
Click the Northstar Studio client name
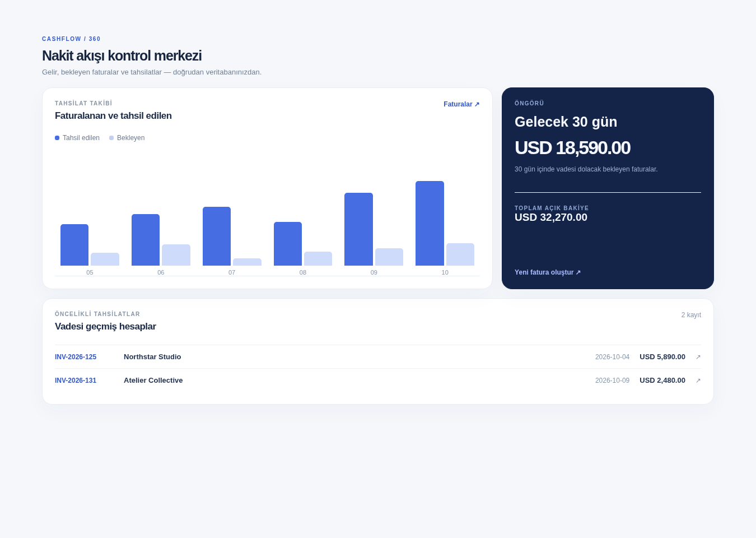tap(152, 357)
